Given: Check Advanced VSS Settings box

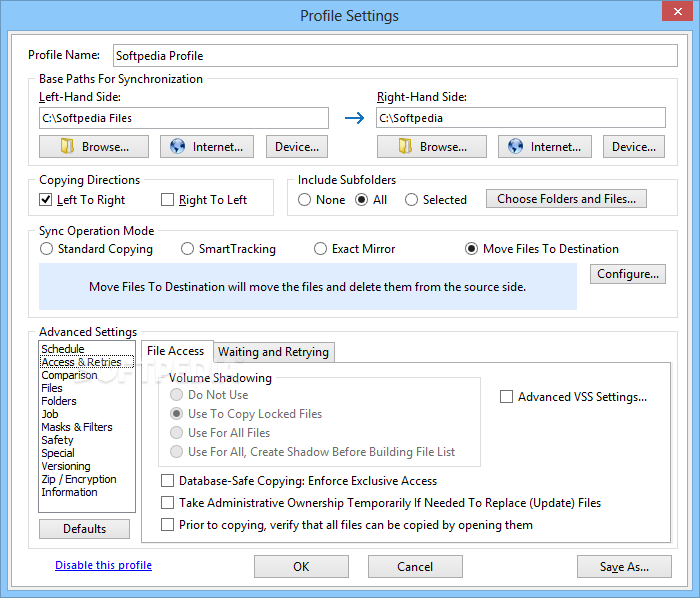Looking at the screenshot, I should [506, 396].
